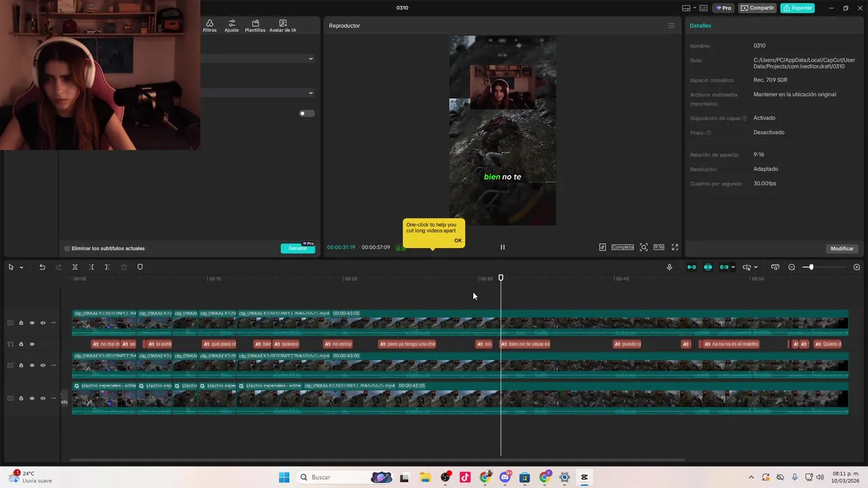Enter fullscreen preview mode
The image size is (868, 488).
675,247
